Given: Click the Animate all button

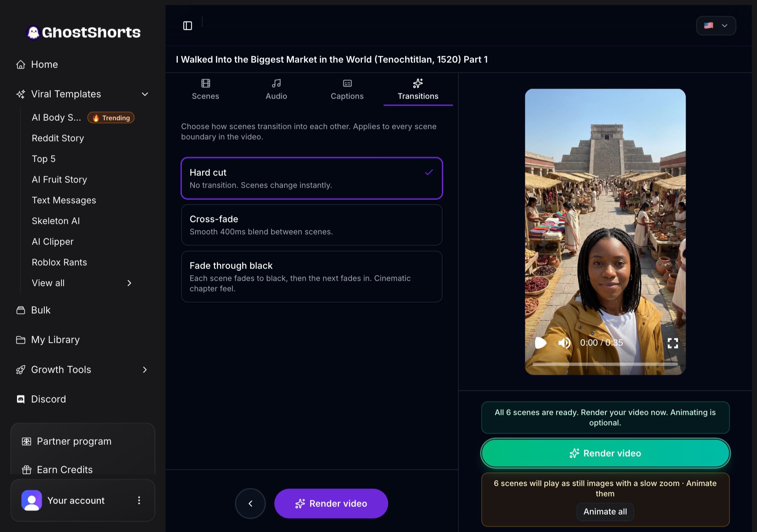Looking at the screenshot, I should (x=605, y=512).
